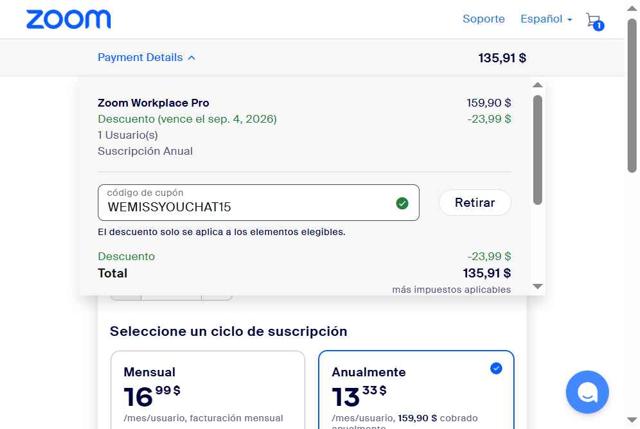
Task: Open the shopping cart icon
Action: [x=594, y=20]
